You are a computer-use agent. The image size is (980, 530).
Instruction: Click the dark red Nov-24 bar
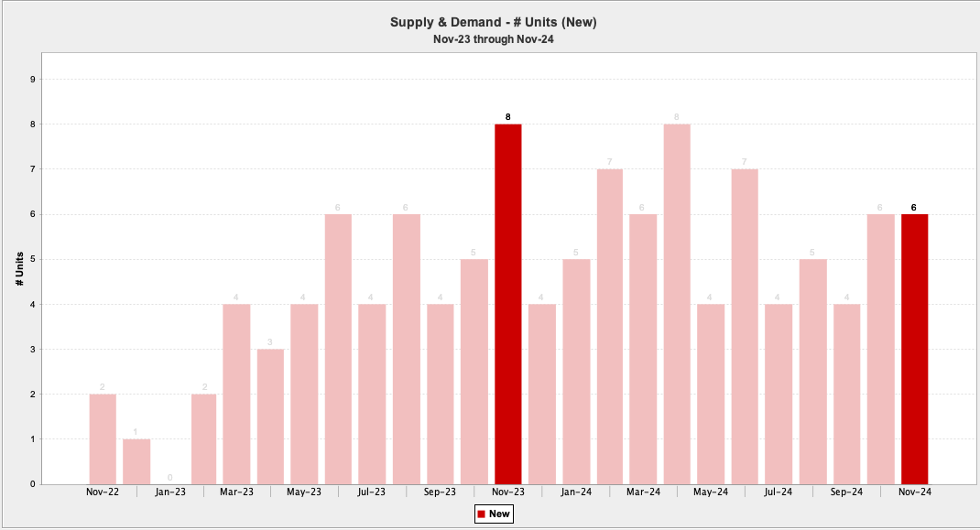click(x=914, y=349)
